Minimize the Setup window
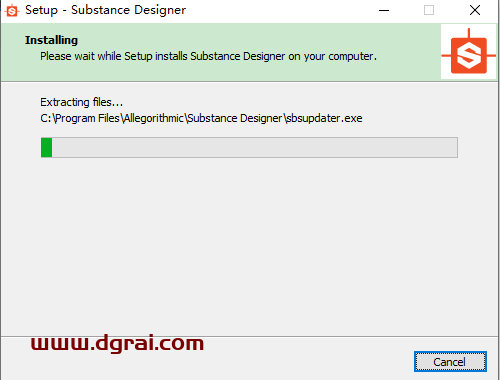 click(384, 10)
